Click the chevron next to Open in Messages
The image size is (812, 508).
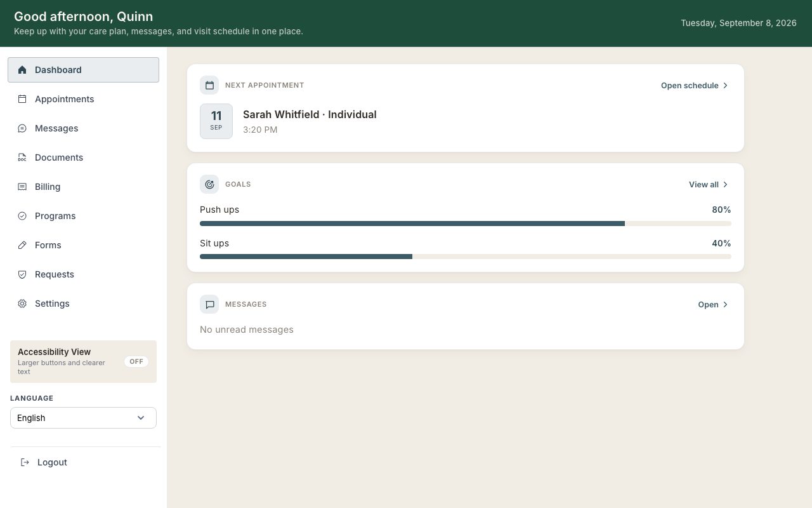[x=726, y=304]
